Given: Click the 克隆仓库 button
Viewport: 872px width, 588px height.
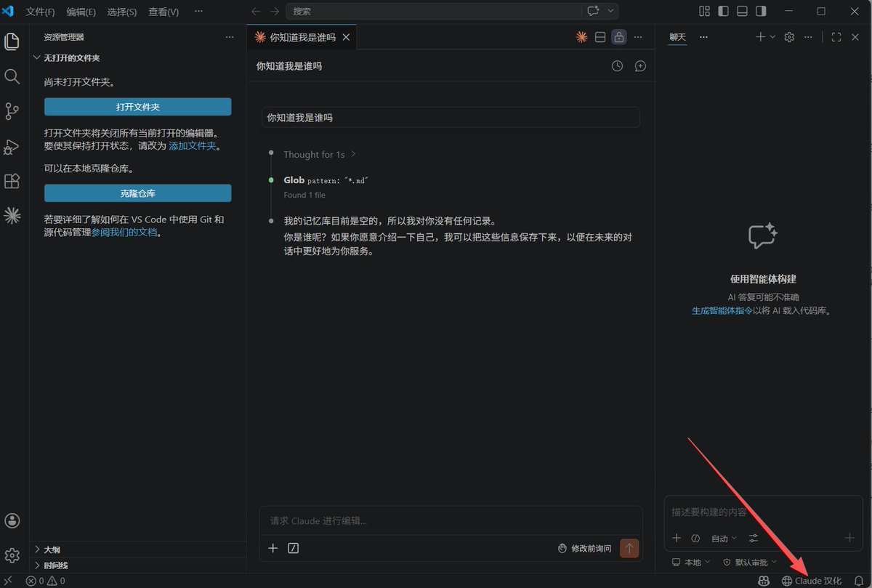Looking at the screenshot, I should click(137, 193).
